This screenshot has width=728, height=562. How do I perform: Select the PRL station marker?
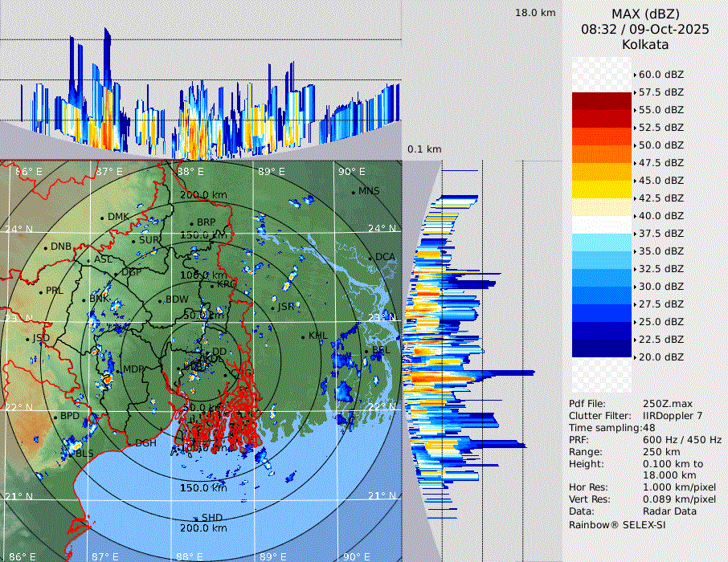(x=40, y=291)
